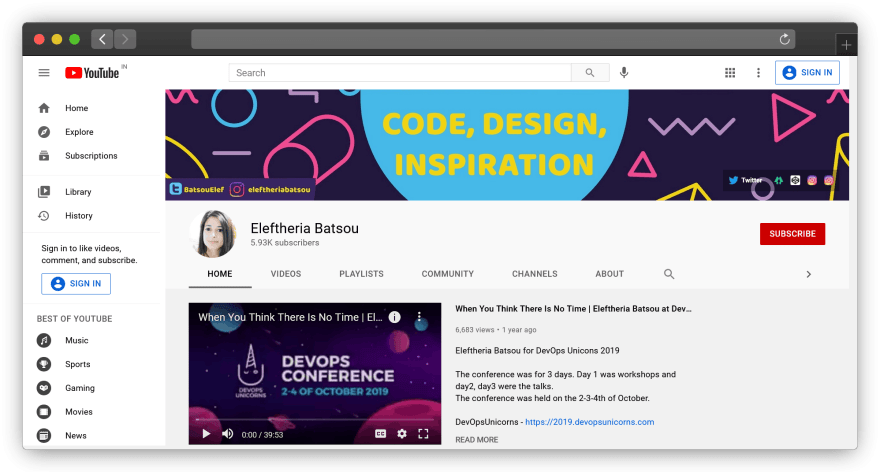Viewport: 880px width, 472px height.
Task: Open the video info card icon
Action: tap(395, 317)
